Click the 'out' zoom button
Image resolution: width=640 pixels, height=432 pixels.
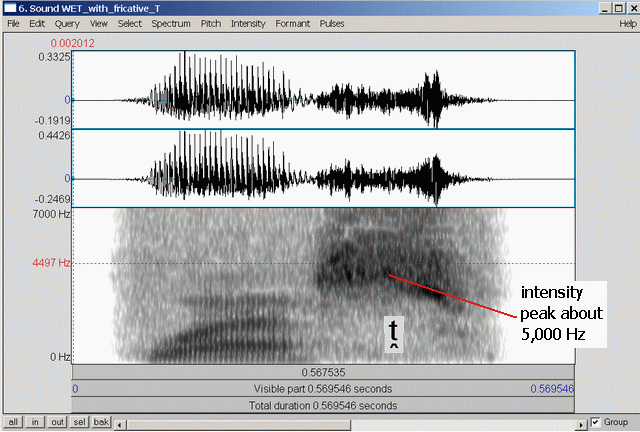(57, 423)
